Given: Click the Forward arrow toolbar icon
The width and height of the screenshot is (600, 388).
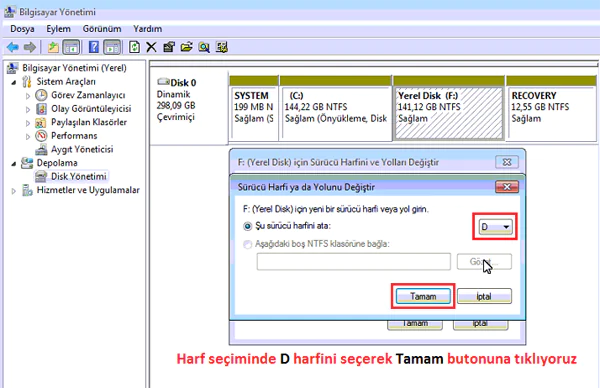Looking at the screenshot, I should [x=30, y=47].
